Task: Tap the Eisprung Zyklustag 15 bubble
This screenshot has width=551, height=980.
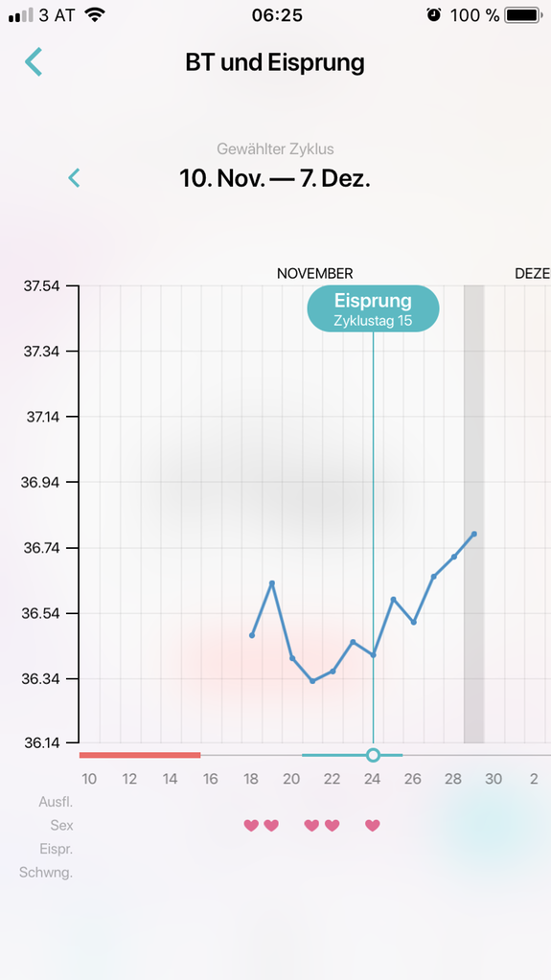Action: pyautogui.click(x=373, y=308)
